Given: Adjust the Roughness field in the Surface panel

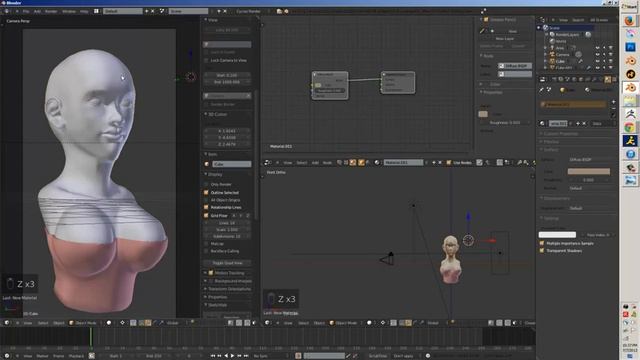Looking at the screenshot, I should pyautogui.click(x=589, y=180).
